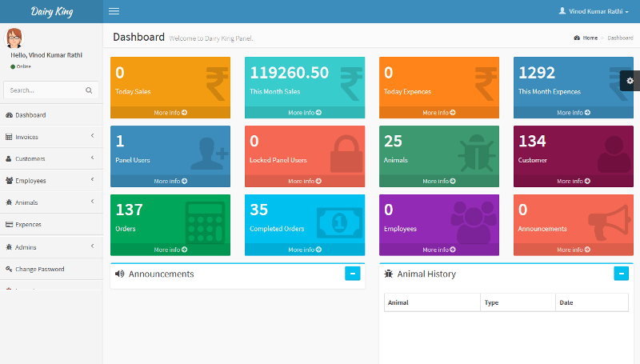Image resolution: width=640 pixels, height=364 pixels.
Task: Click the Dairy King logo
Action: coord(51,11)
